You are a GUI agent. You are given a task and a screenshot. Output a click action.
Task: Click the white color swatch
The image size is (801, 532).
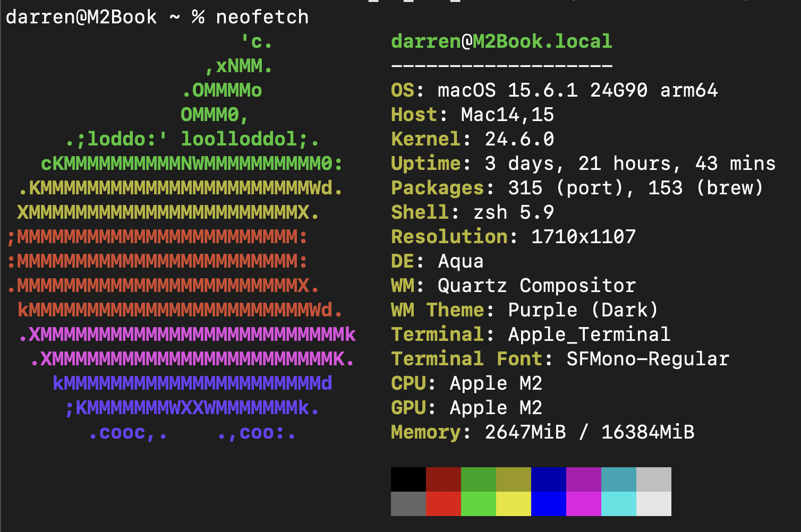pyautogui.click(x=653, y=504)
